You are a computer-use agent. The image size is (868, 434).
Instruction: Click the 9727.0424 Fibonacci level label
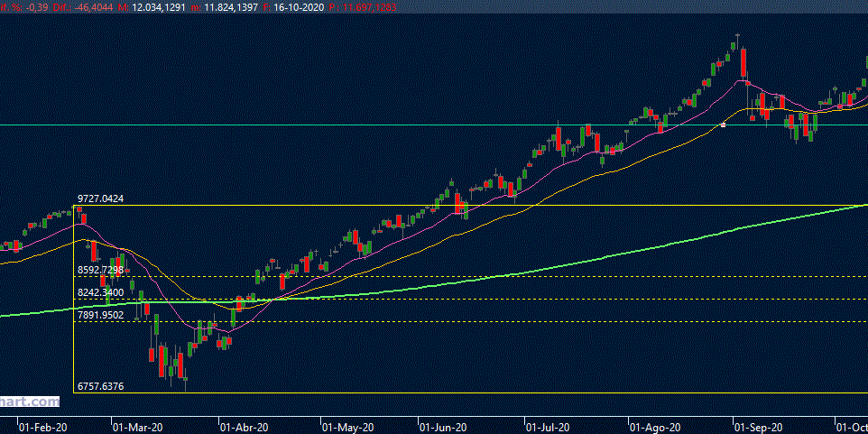100,199
